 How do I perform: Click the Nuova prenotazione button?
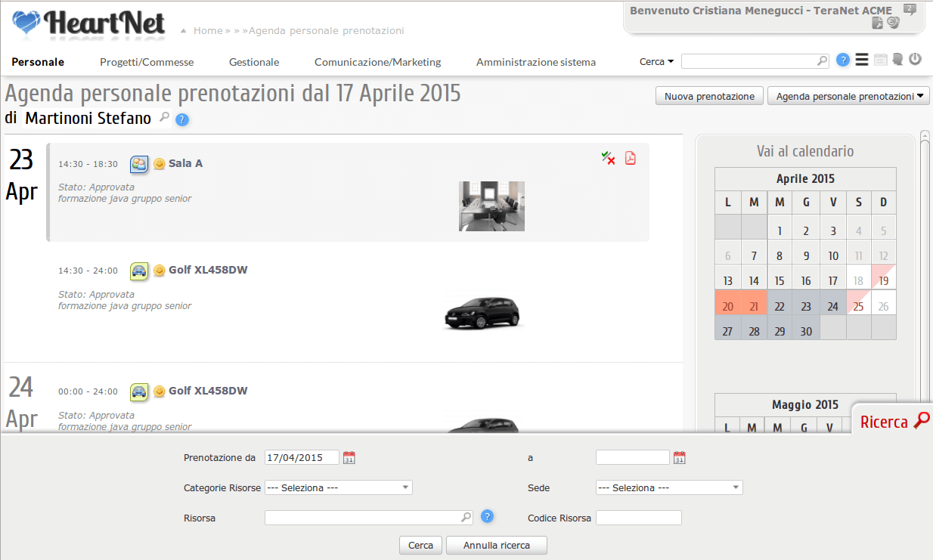(x=709, y=96)
